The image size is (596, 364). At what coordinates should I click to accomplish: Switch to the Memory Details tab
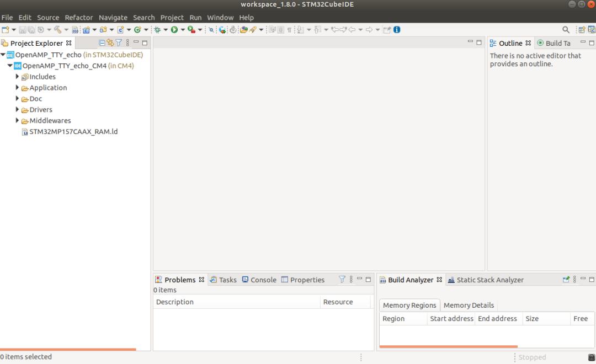(469, 305)
